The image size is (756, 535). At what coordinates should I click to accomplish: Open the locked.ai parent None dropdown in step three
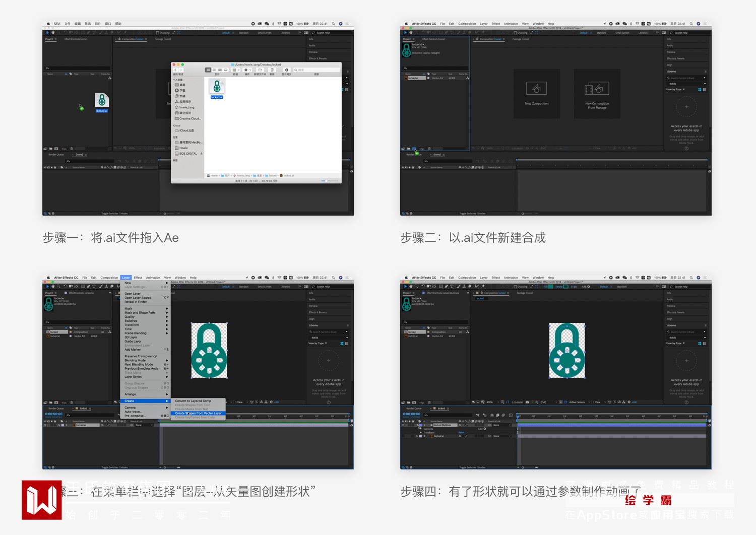144,425
